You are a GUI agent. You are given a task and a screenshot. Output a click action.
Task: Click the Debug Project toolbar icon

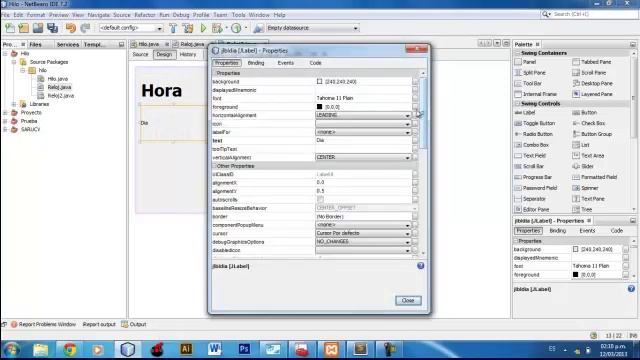click(x=217, y=28)
